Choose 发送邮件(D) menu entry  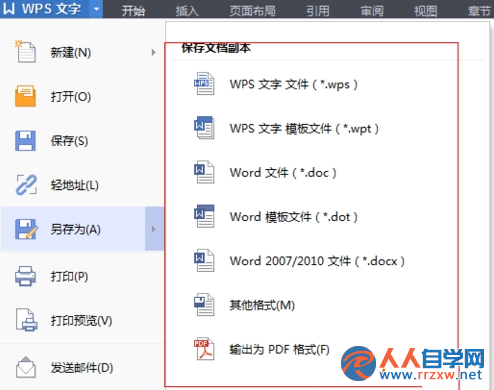coord(82,367)
